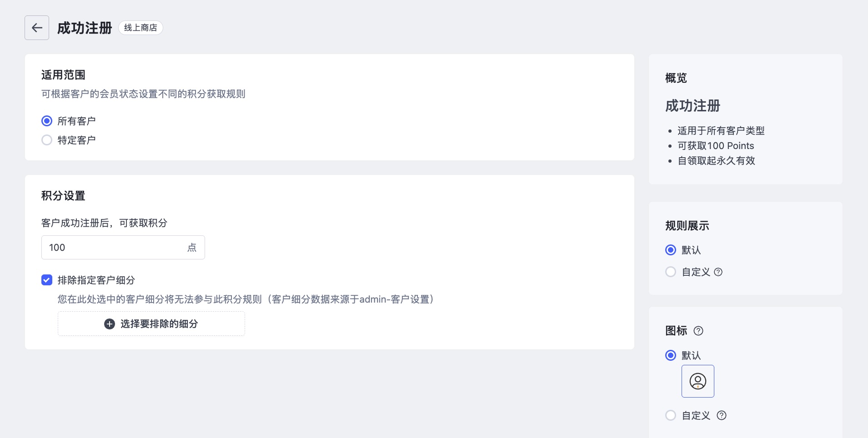
Task: Select the default user avatar icon thumbnail
Action: (x=698, y=381)
